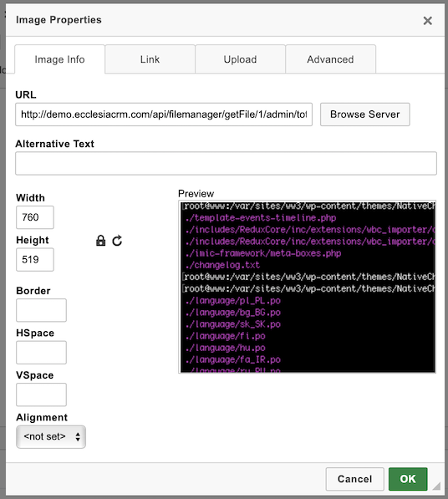Click the VSpace label
The width and height of the screenshot is (448, 499).
(x=34, y=375)
